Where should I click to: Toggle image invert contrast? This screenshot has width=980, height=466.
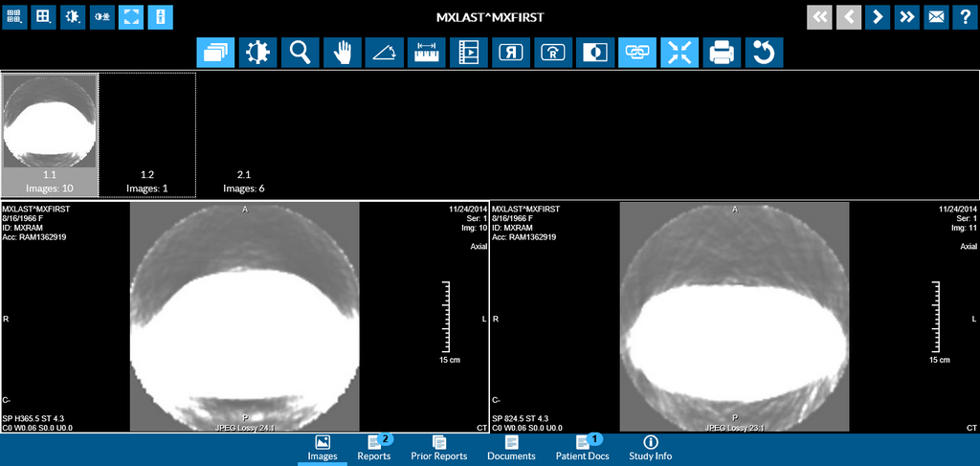(x=595, y=53)
